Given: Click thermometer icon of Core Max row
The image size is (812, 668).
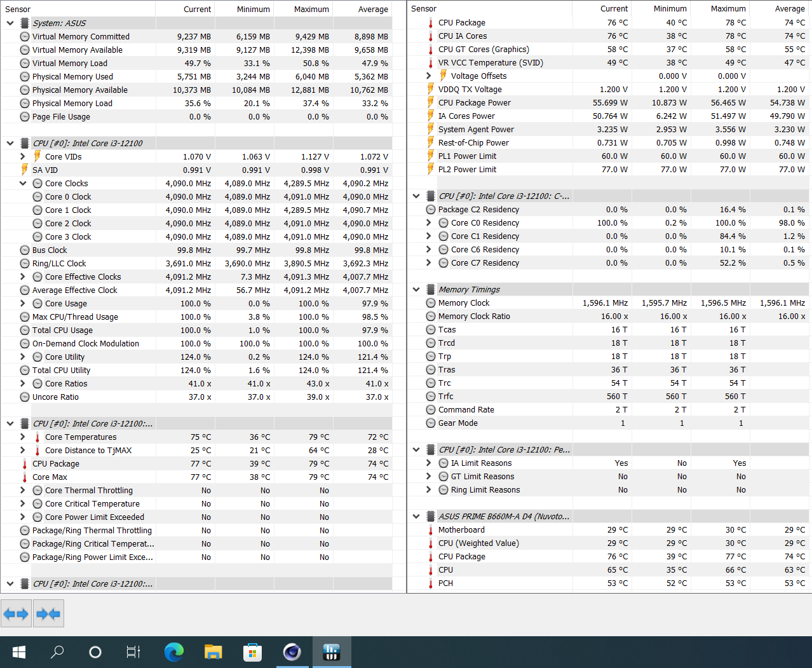Looking at the screenshot, I should (x=25, y=477).
